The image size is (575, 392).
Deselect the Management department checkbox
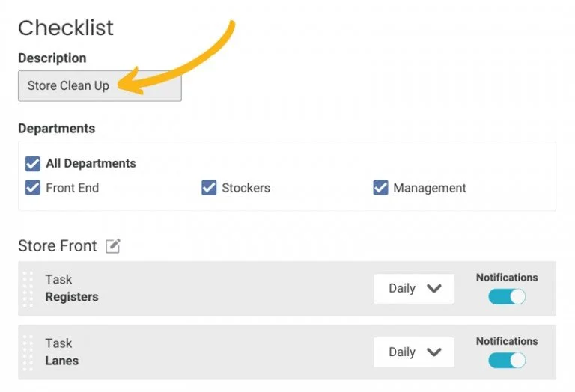(x=380, y=188)
